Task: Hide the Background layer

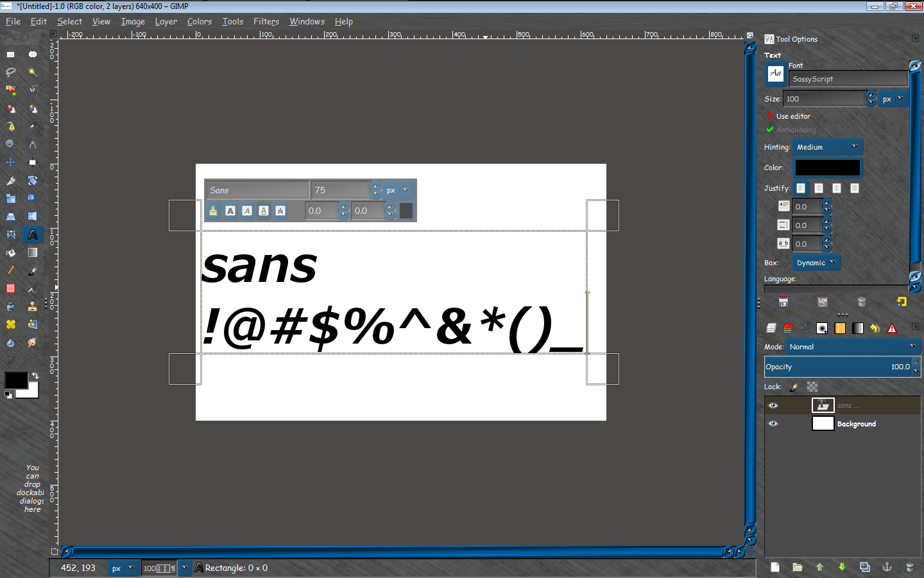Action: (x=773, y=424)
